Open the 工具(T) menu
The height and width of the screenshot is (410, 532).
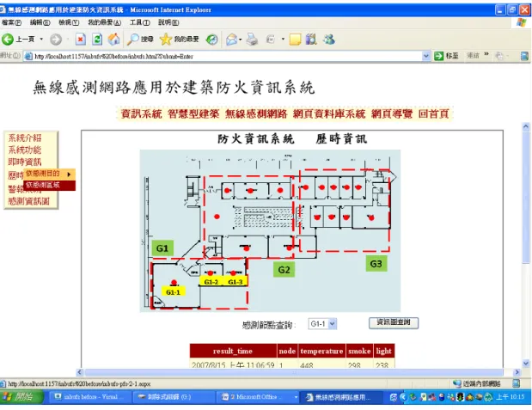(x=140, y=22)
